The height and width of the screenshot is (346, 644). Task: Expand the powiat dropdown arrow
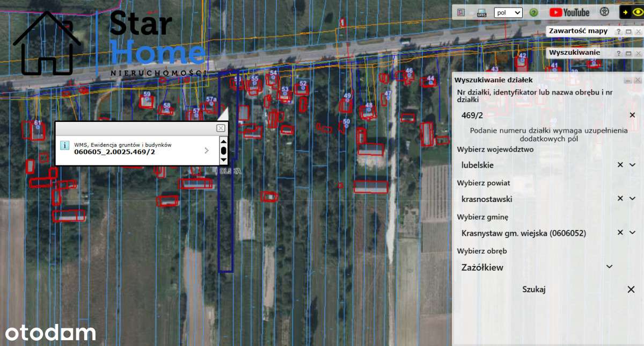(x=632, y=199)
